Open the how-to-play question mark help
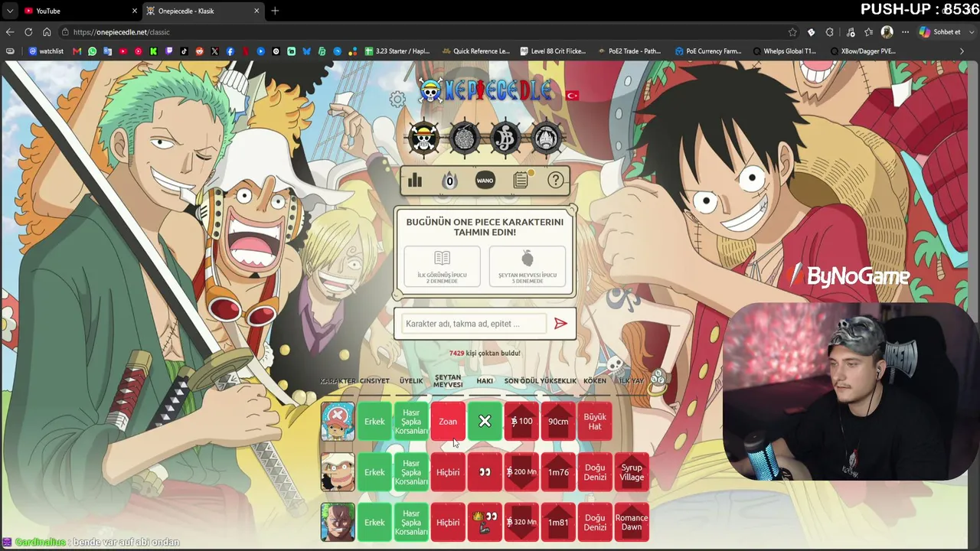Viewport: 980px width, 551px height. pos(556,180)
